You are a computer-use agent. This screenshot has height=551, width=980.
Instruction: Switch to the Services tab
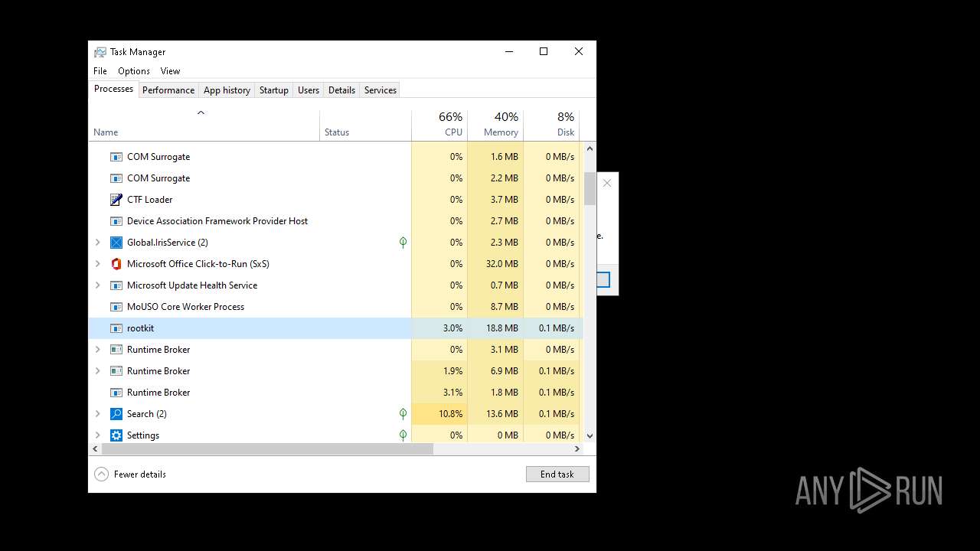pos(381,90)
